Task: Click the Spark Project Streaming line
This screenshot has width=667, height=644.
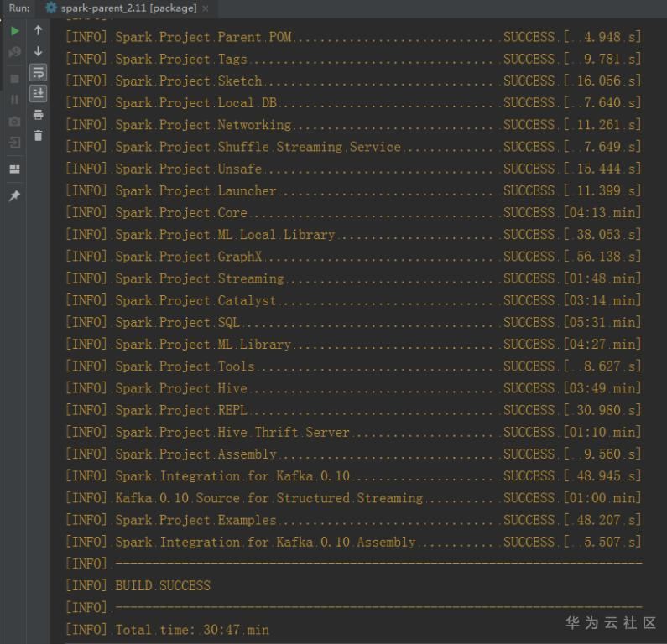Action: click(353, 279)
